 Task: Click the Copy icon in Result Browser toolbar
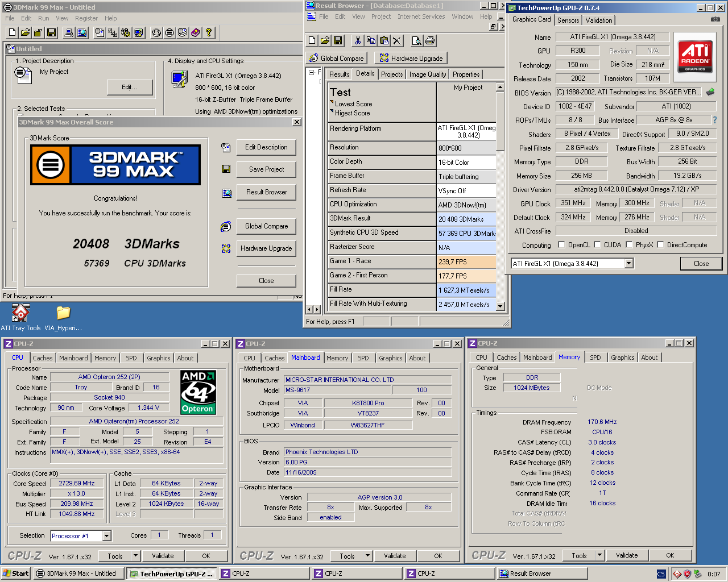click(371, 40)
